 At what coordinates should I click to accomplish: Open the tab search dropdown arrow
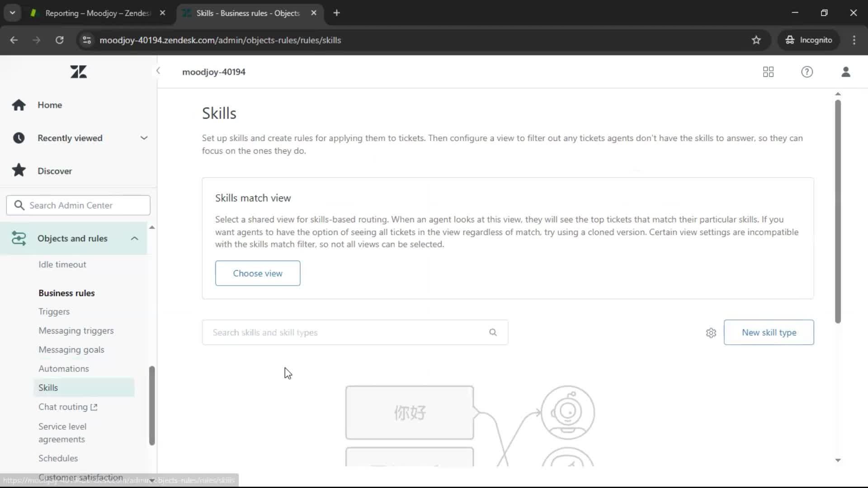[12, 13]
